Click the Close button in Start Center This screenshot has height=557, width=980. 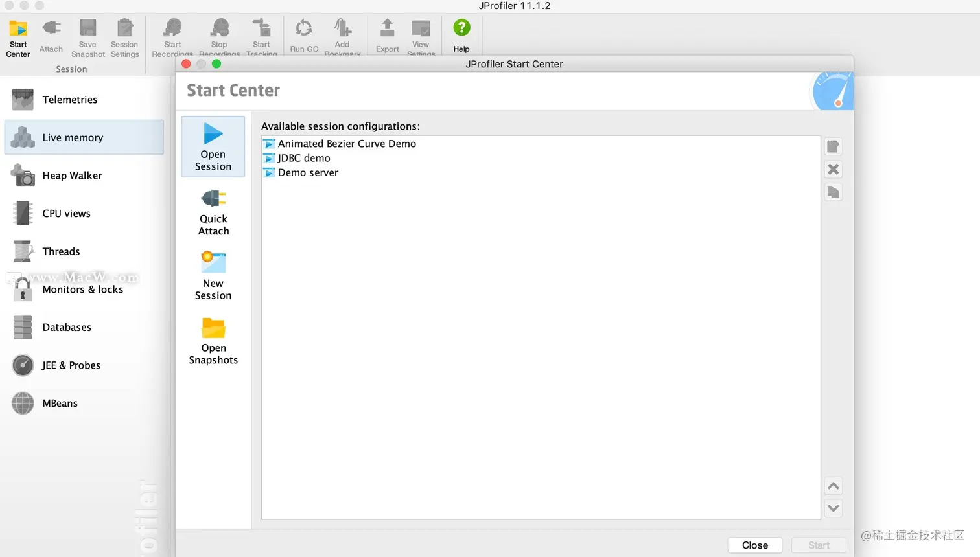pyautogui.click(x=755, y=545)
